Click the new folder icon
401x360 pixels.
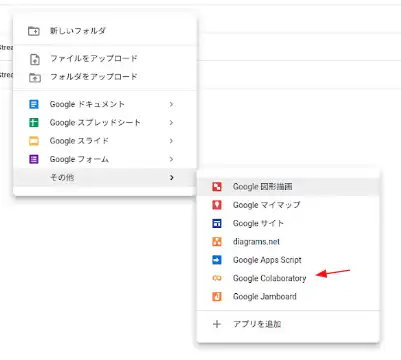(34, 31)
